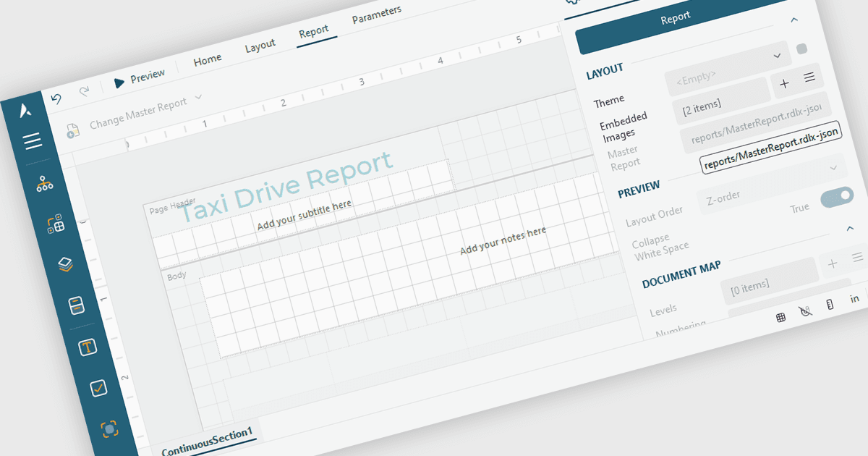Click the reports/MasterReport.rdlx-json path field
Screen dimensions: 868x456
771,147
